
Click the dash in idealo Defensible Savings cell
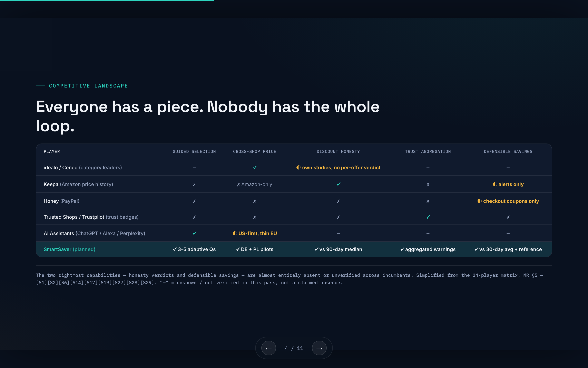[x=508, y=168]
